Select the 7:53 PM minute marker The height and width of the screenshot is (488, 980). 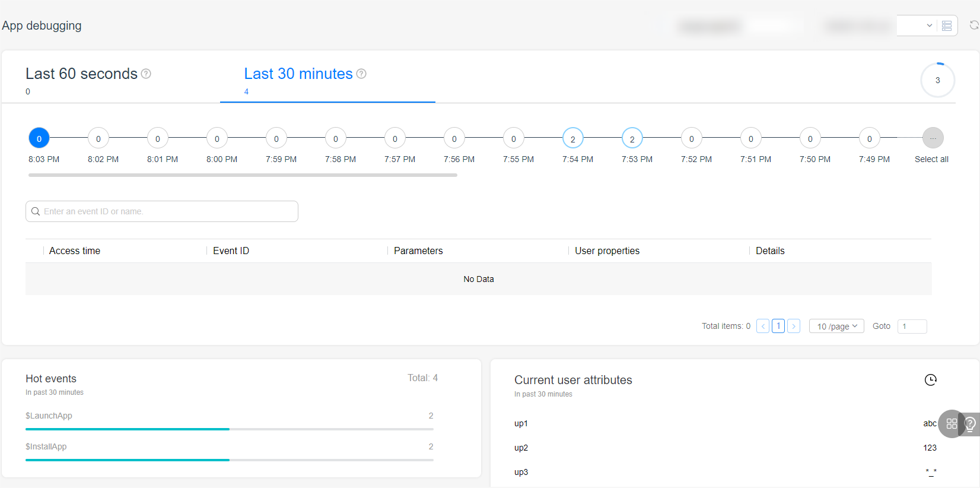[x=632, y=138]
